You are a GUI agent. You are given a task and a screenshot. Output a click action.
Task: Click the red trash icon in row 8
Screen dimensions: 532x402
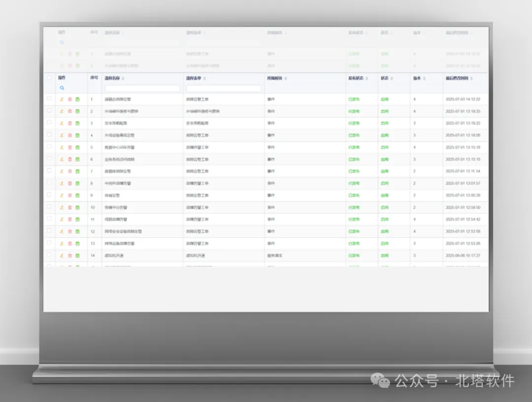point(70,184)
